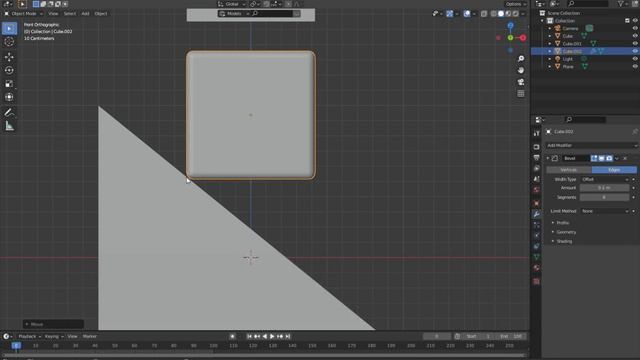Select Vertices bevel affect mode

pos(569,170)
